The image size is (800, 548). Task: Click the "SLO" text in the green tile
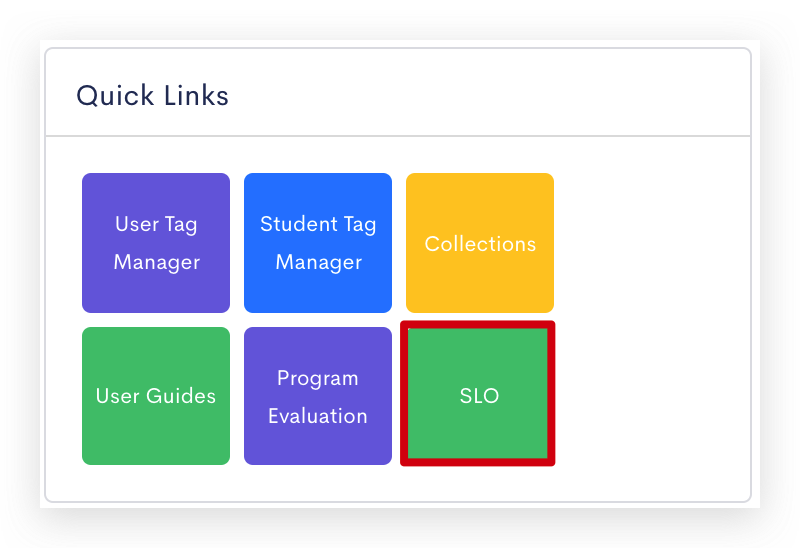pyautogui.click(x=479, y=396)
